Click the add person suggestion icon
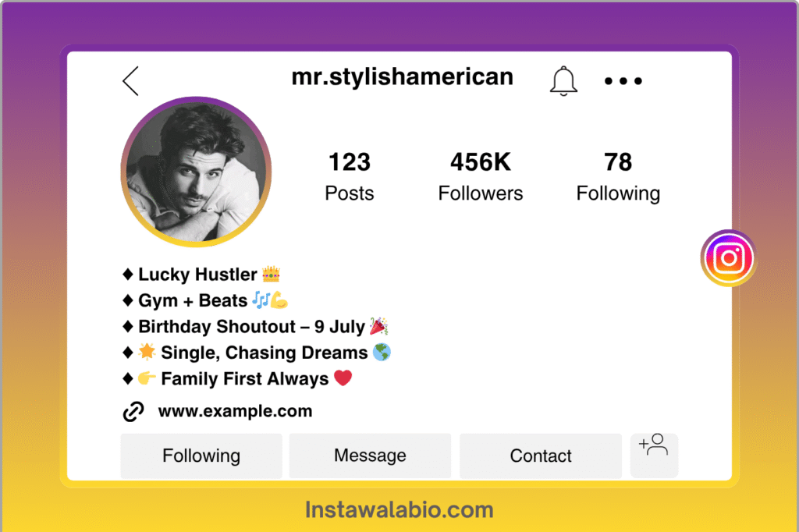Viewport: 799px width, 532px height. 654,455
